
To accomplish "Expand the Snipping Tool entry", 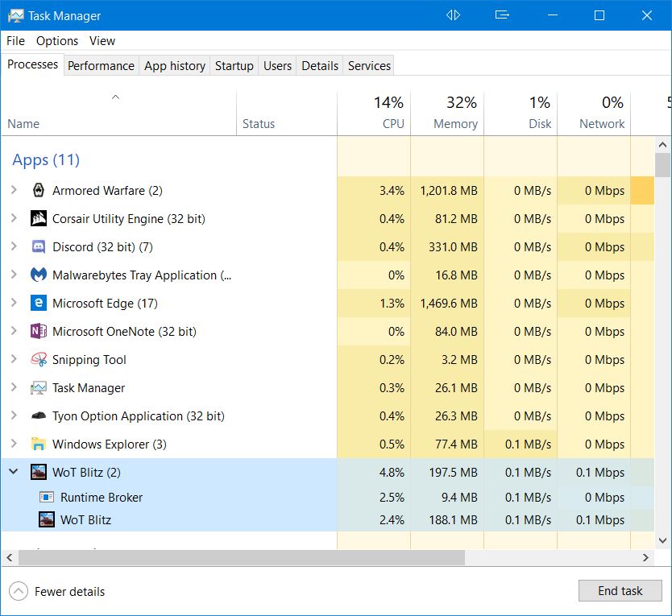I will pos(14,359).
